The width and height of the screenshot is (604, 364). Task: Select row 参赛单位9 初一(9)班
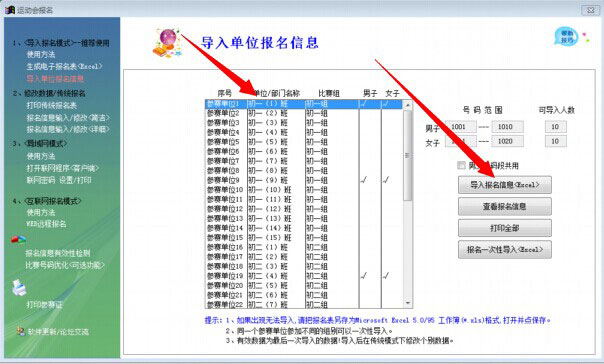pos(304,180)
